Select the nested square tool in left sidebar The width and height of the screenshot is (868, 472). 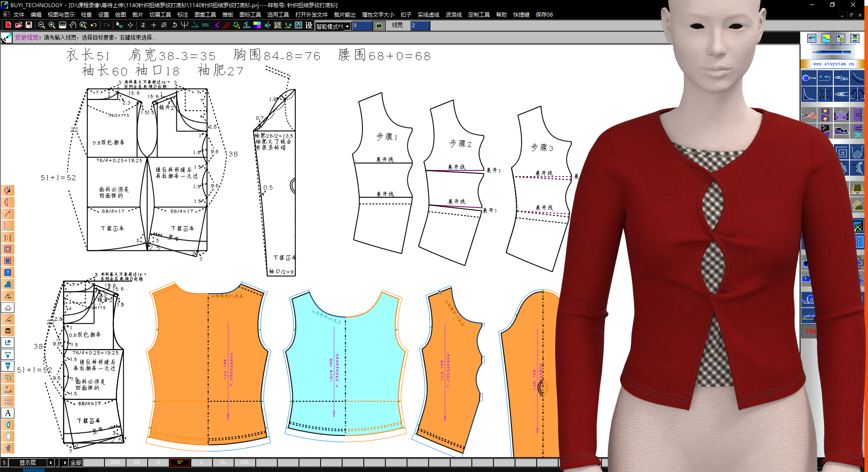point(8,249)
